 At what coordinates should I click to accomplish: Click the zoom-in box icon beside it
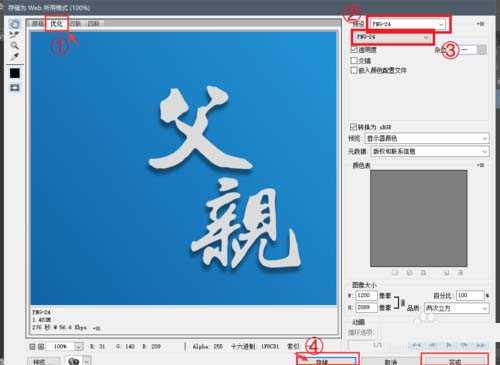coord(41,347)
